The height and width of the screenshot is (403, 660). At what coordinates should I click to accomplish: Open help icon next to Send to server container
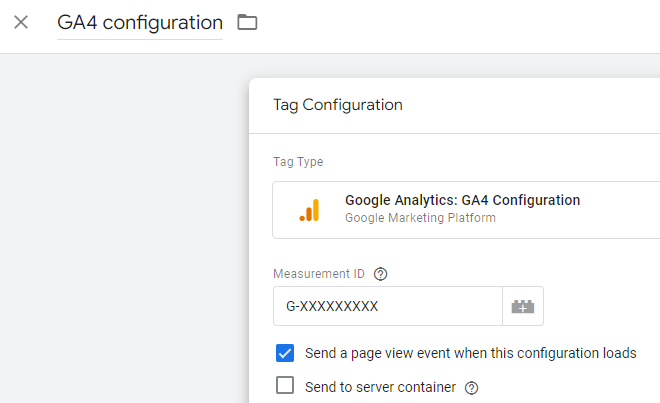pos(471,388)
